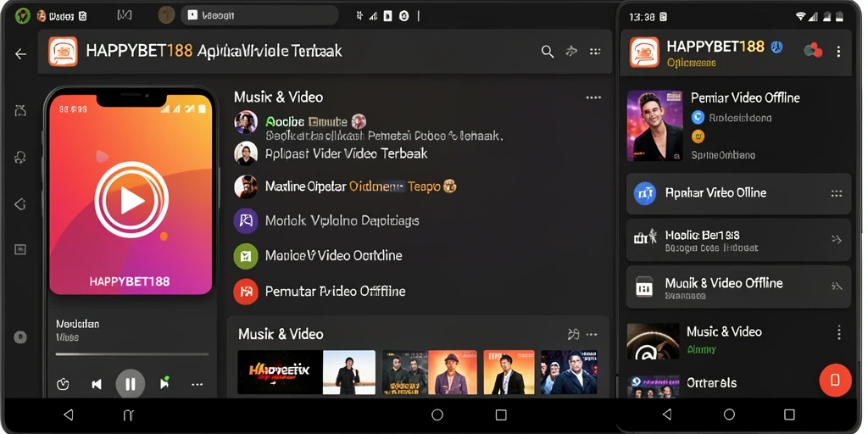Open more options dots in player controls
Screen dimensions: 868x434
[x=197, y=384]
